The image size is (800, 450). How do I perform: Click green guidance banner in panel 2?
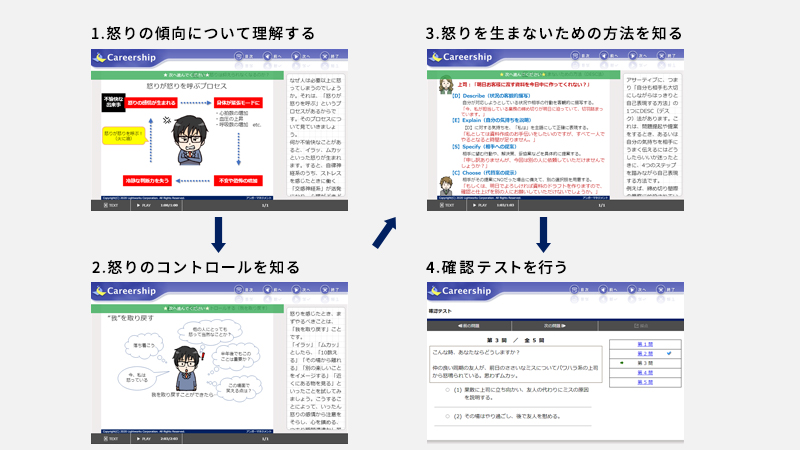tap(187, 309)
